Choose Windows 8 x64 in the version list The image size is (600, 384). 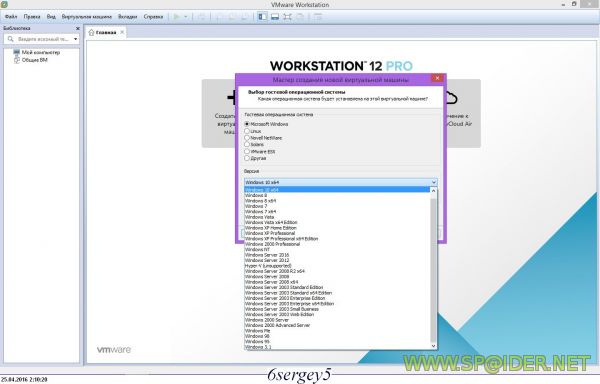[337, 200]
